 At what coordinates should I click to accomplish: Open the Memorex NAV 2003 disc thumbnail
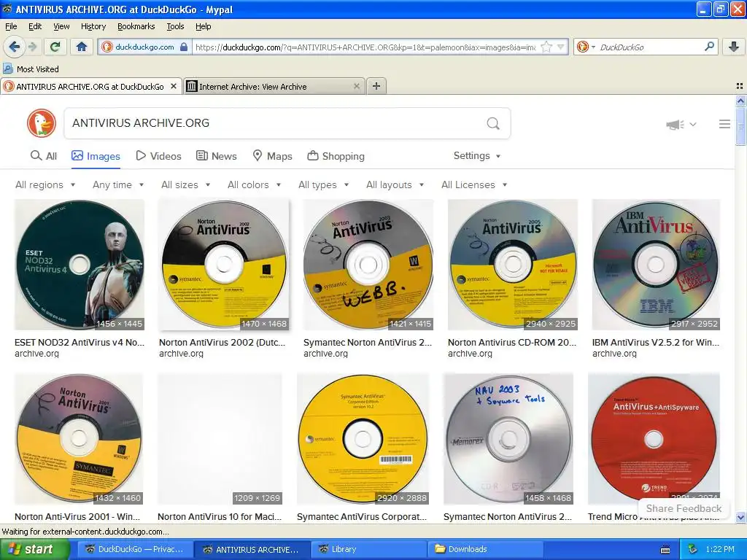(x=508, y=439)
